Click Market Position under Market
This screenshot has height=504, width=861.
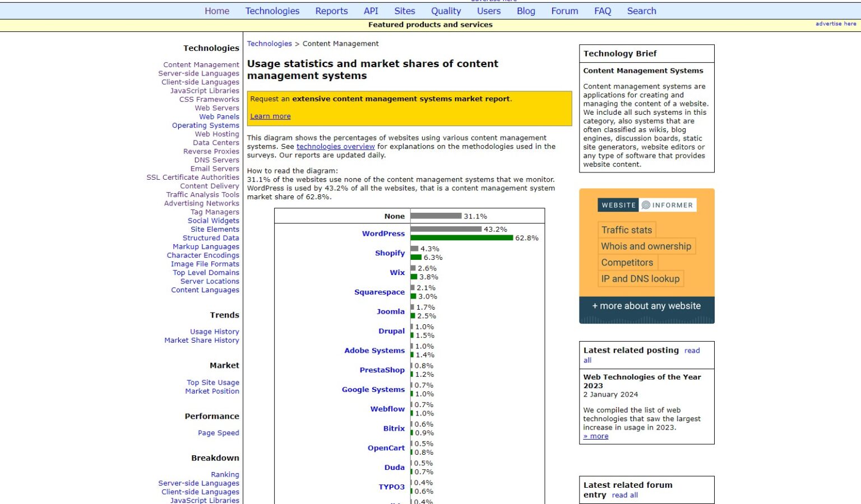212,391
